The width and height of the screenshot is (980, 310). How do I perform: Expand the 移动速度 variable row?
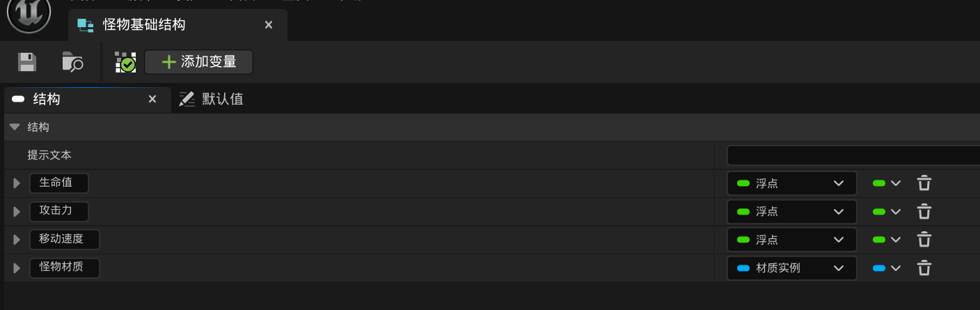17,240
